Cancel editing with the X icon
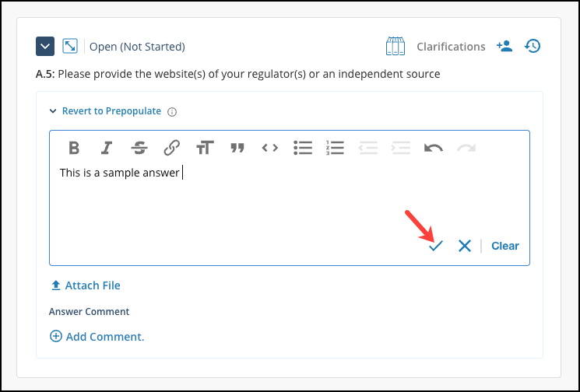 [x=465, y=246]
